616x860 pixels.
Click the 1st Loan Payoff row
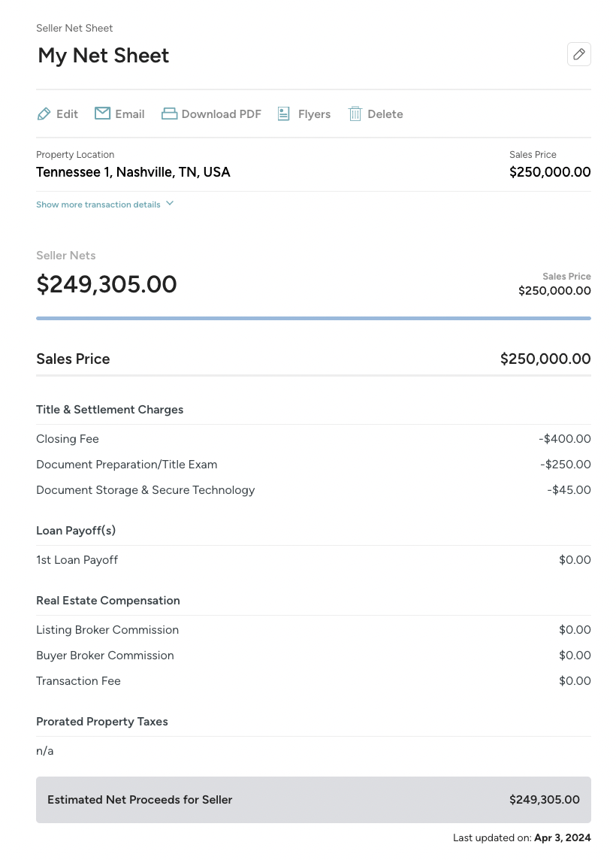[x=313, y=560]
